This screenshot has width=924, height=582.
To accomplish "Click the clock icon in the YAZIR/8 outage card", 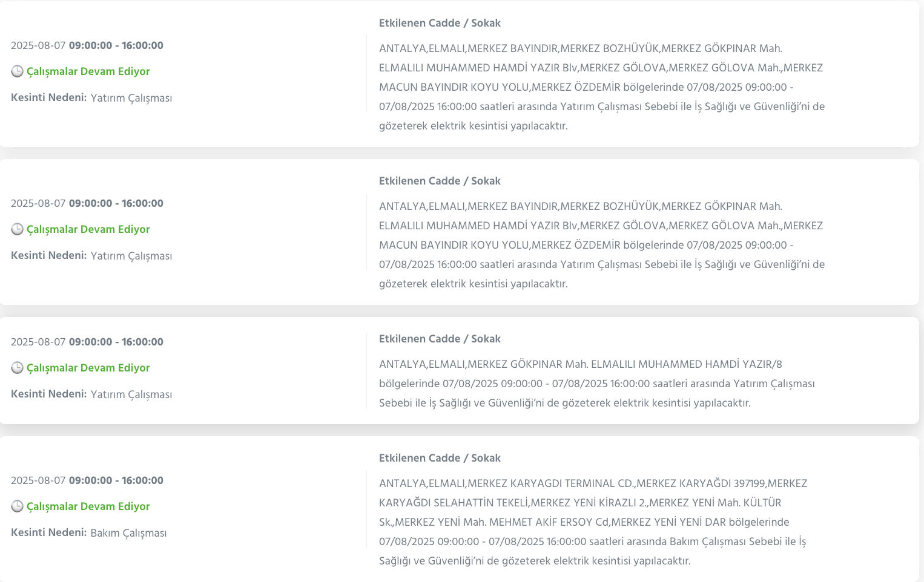I will 17,368.
